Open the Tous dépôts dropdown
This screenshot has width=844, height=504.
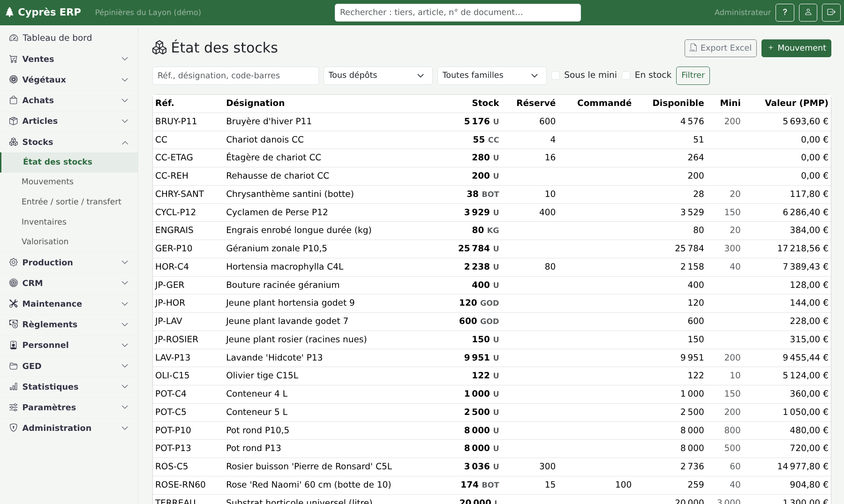point(378,75)
